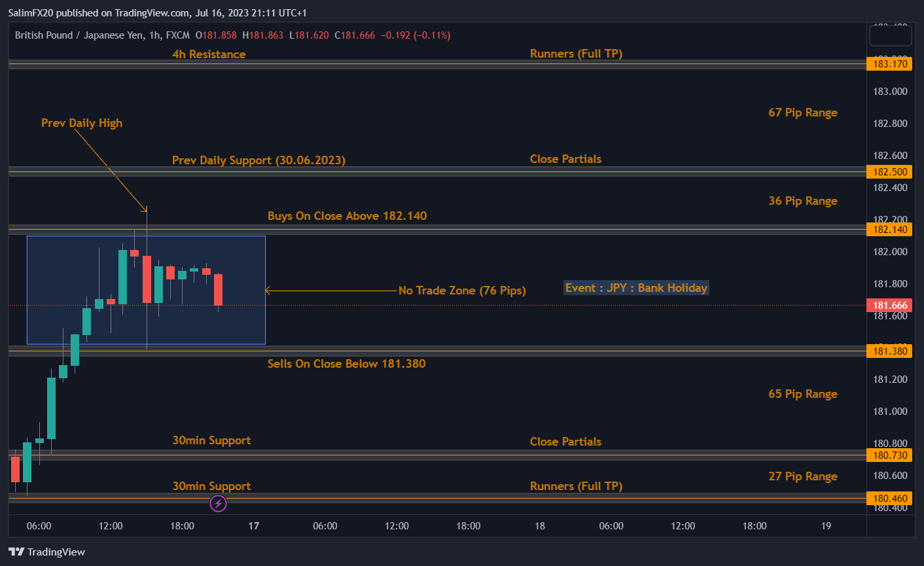Select the 181.380 price label
The width and height of the screenshot is (924, 566).
point(890,351)
